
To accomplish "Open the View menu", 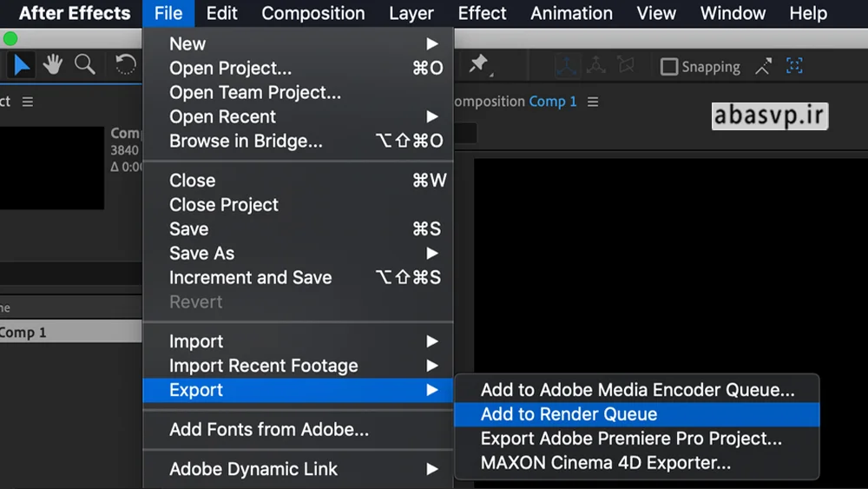I will 656,13.
